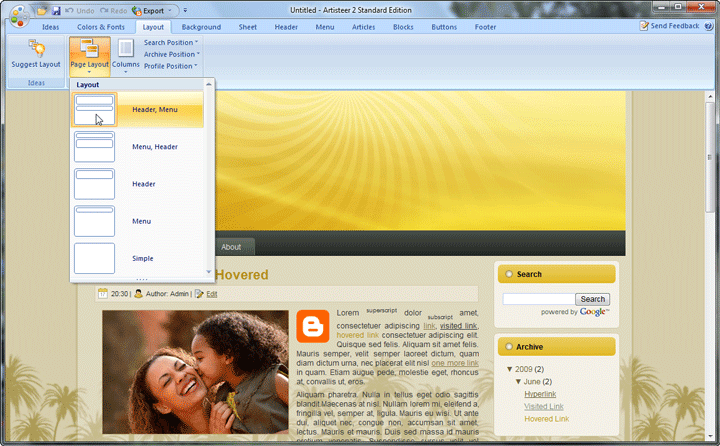Expand the Search Position dropdown
Viewport: 720px width, 446px height.
tap(171, 43)
